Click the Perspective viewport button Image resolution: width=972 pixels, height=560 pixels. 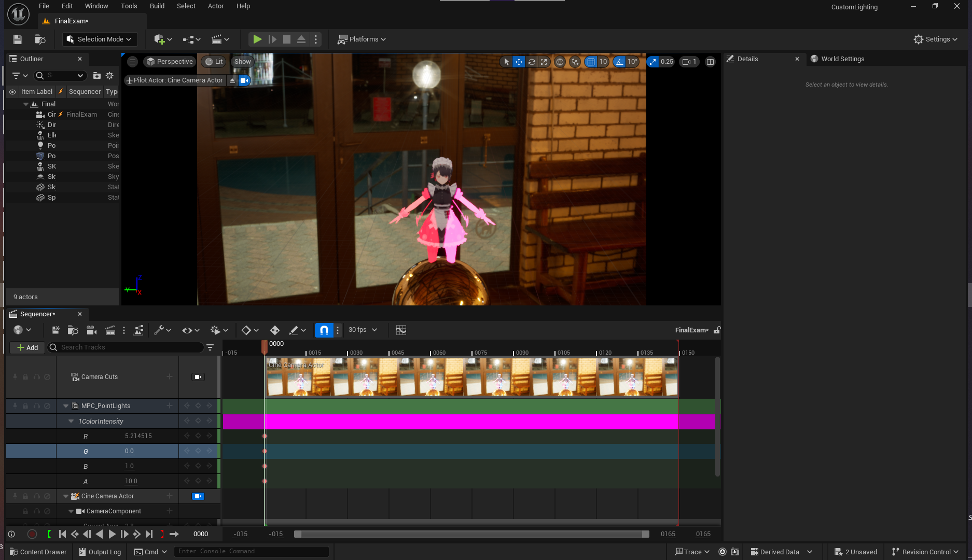(170, 62)
